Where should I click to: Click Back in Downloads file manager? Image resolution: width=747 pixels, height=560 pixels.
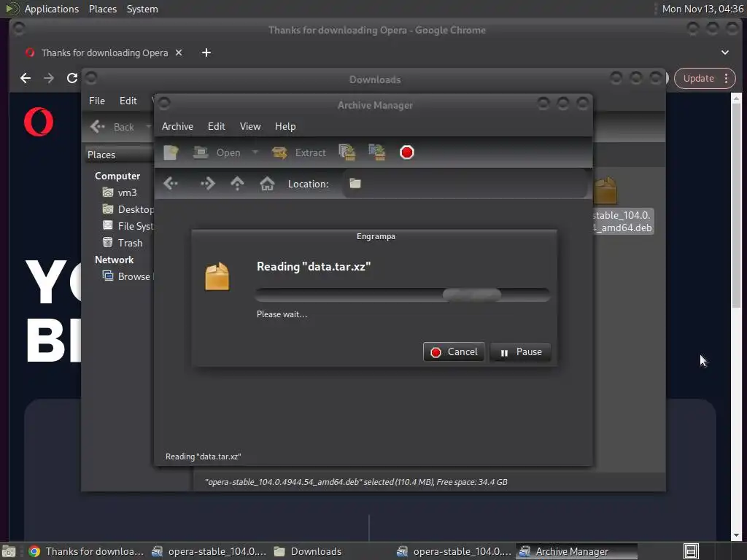[113, 127]
